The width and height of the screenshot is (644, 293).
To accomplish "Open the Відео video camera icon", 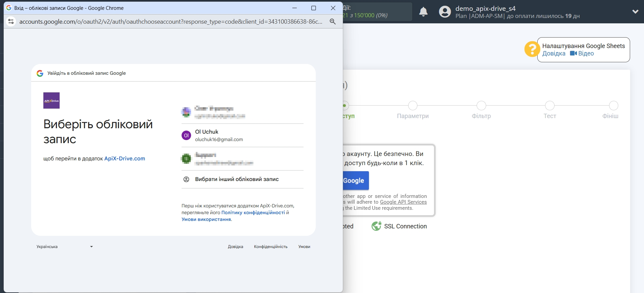I will [x=573, y=53].
